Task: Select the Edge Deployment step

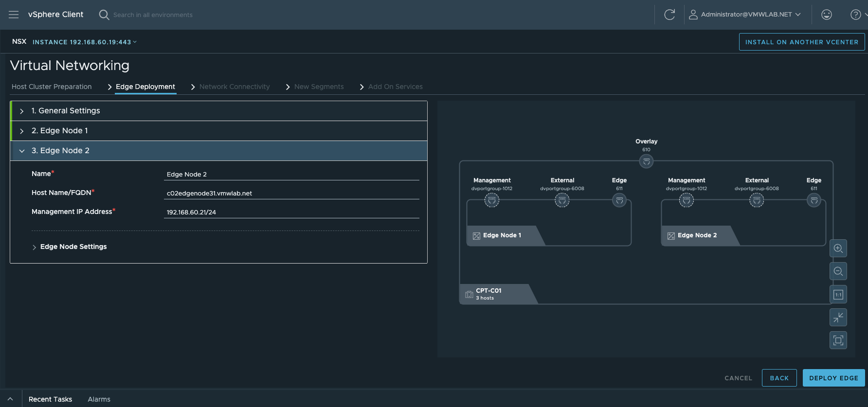Action: [x=145, y=87]
